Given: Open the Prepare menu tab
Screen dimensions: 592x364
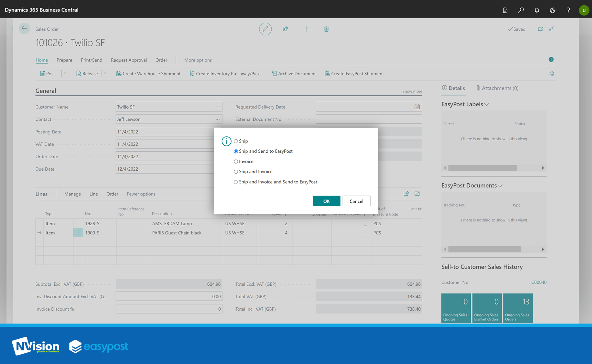Looking at the screenshot, I should pos(64,60).
